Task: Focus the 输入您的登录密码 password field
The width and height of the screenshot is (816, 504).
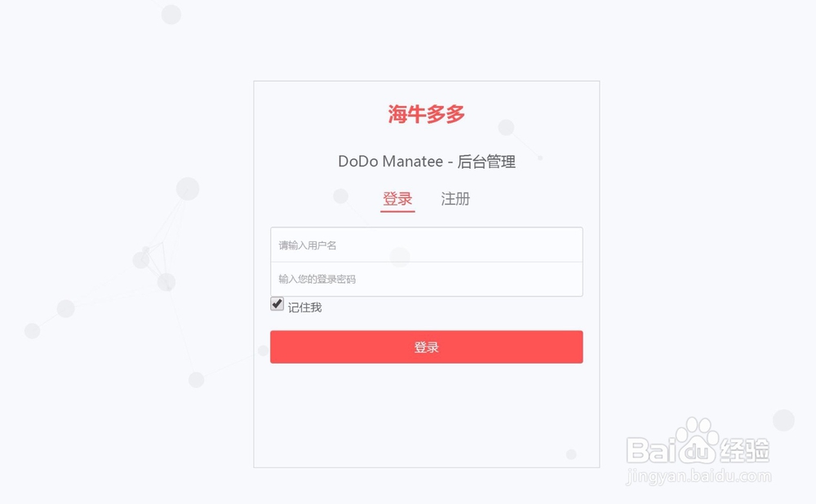Action: click(x=426, y=279)
